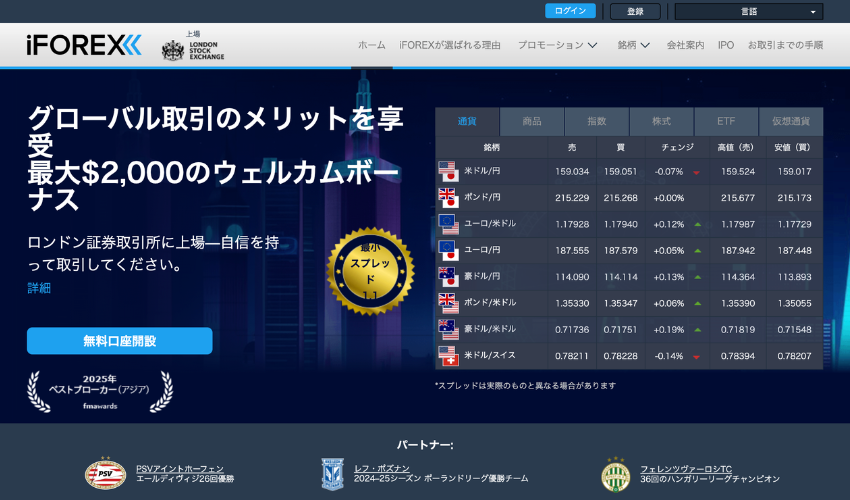Switch to the 仮想通貨 tab
This screenshot has width=850, height=500.
pos(791,121)
